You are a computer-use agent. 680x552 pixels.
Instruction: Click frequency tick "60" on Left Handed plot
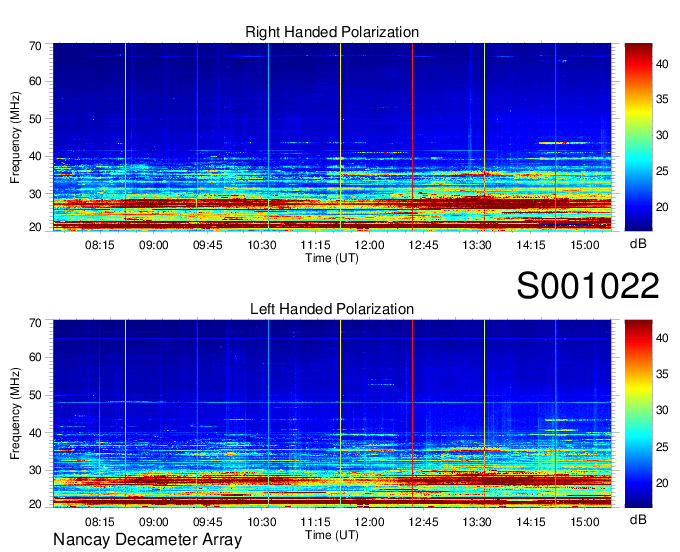click(35, 357)
